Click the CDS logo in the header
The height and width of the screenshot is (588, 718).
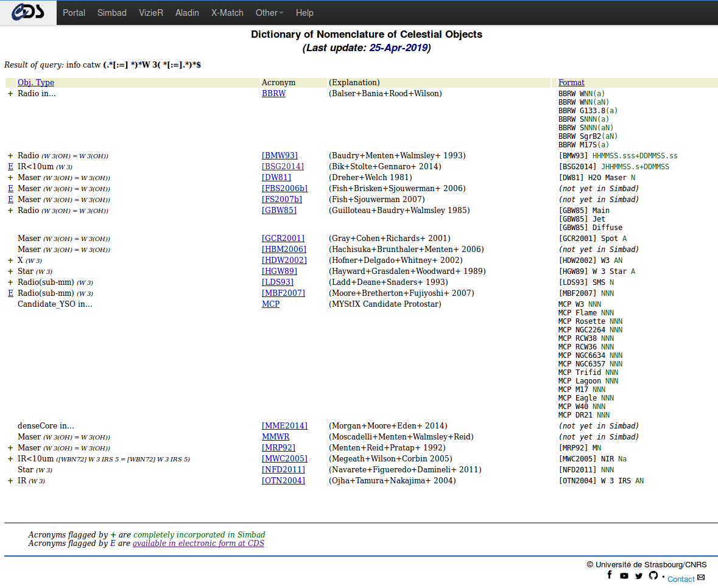28,12
